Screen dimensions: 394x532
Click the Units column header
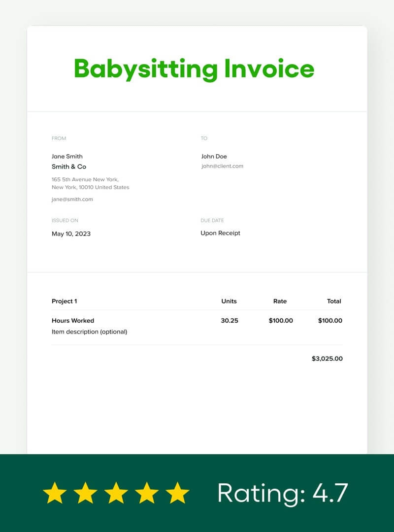click(x=229, y=301)
